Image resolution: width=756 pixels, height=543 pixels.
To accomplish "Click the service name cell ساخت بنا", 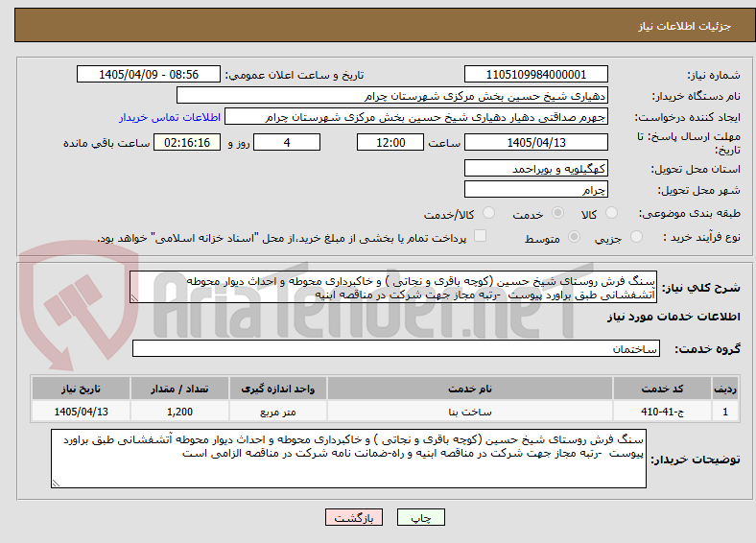I will coord(470,412).
